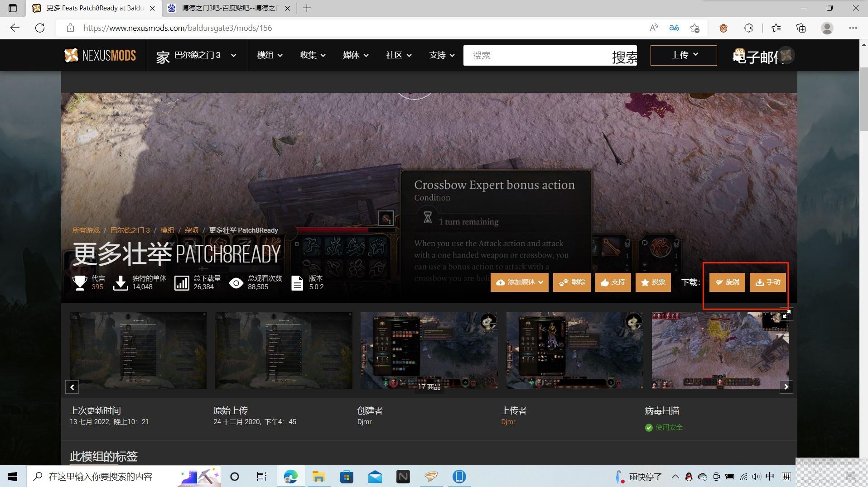Open browser collections
This screenshot has width=868, height=487.
coord(801,28)
